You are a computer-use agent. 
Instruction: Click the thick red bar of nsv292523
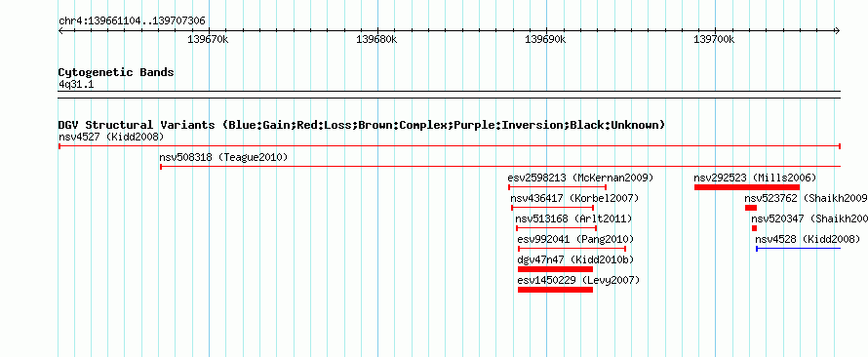(747, 187)
